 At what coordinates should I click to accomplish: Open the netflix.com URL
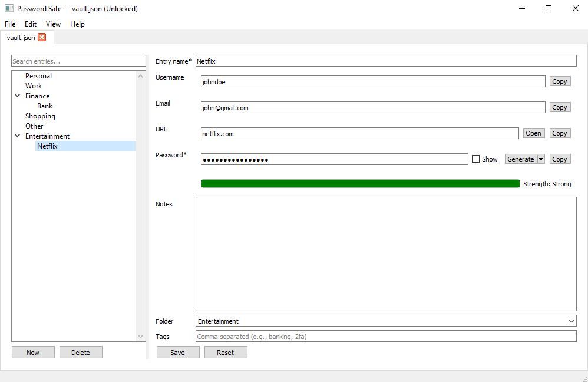(x=533, y=133)
